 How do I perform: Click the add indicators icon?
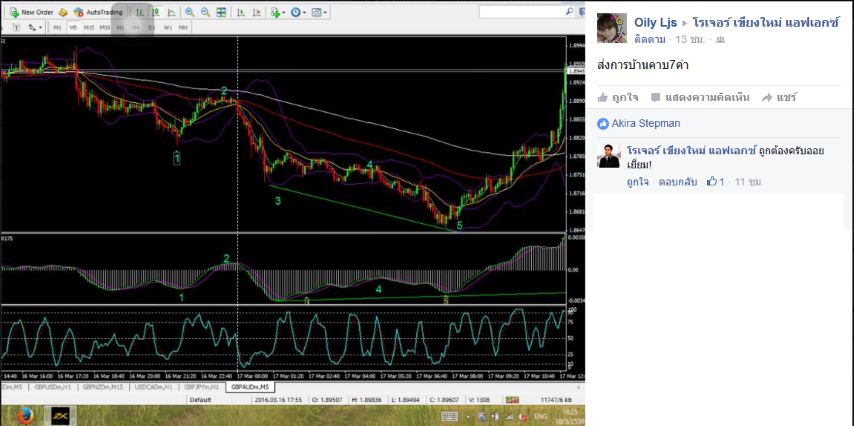click(275, 12)
